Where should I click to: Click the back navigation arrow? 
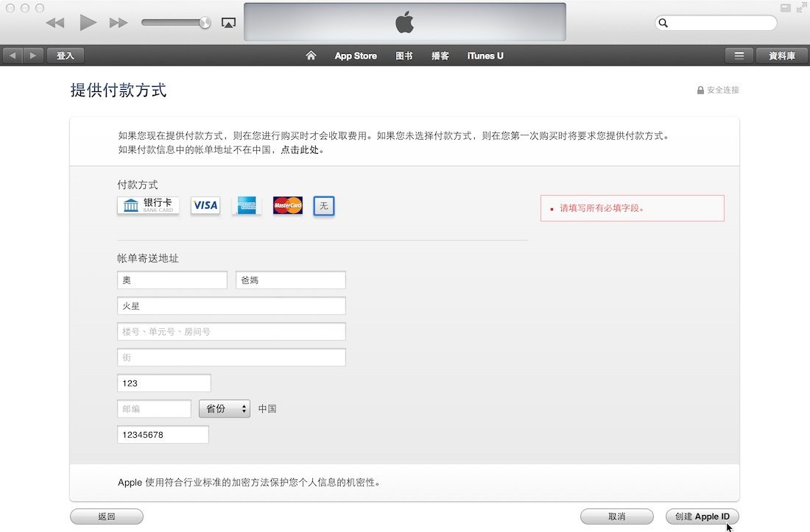[x=13, y=56]
